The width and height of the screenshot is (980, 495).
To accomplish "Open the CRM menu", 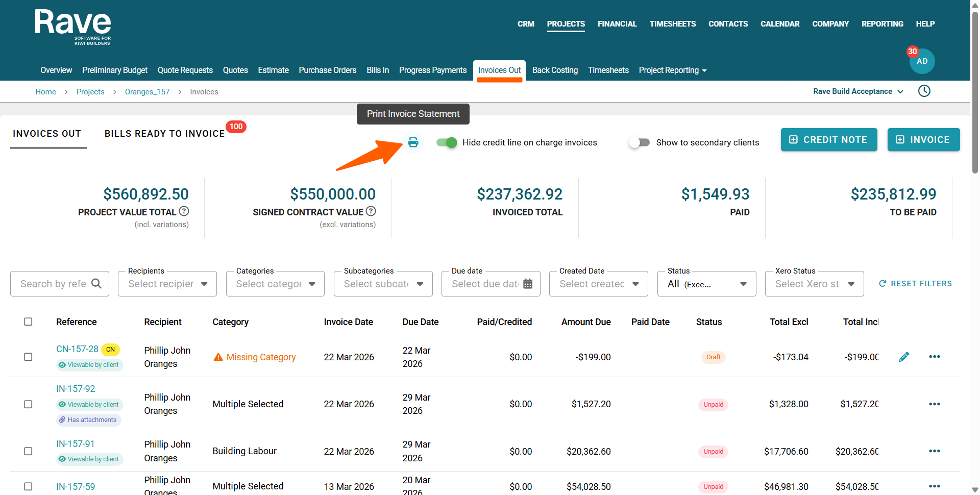I will point(526,24).
